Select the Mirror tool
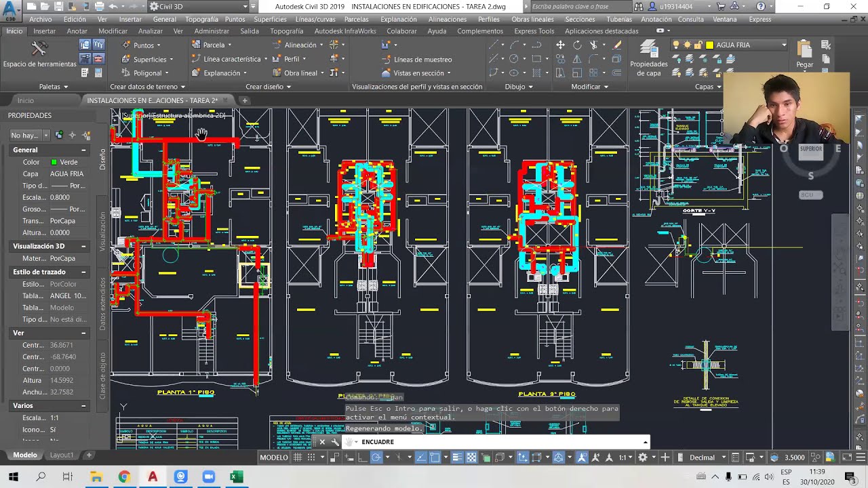 [x=577, y=59]
